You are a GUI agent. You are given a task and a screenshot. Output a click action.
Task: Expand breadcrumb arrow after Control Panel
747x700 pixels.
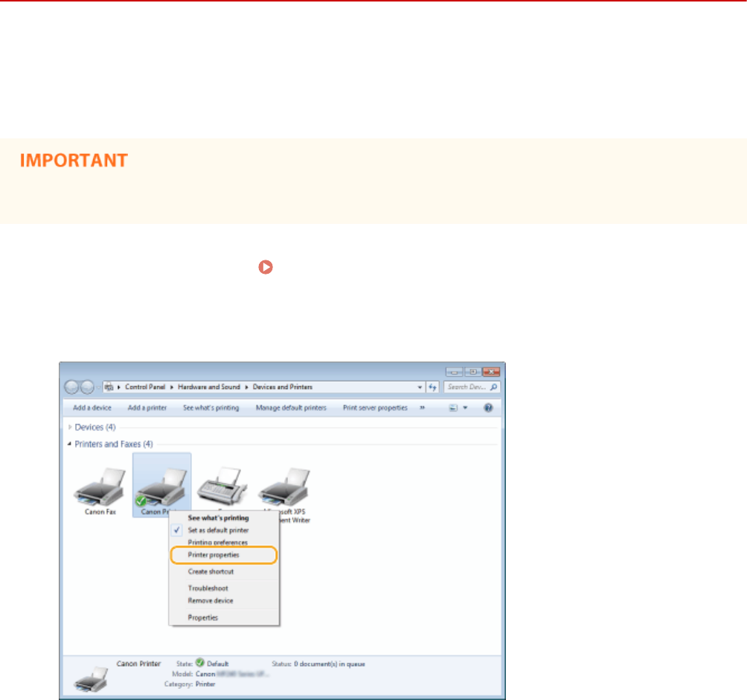(172, 387)
